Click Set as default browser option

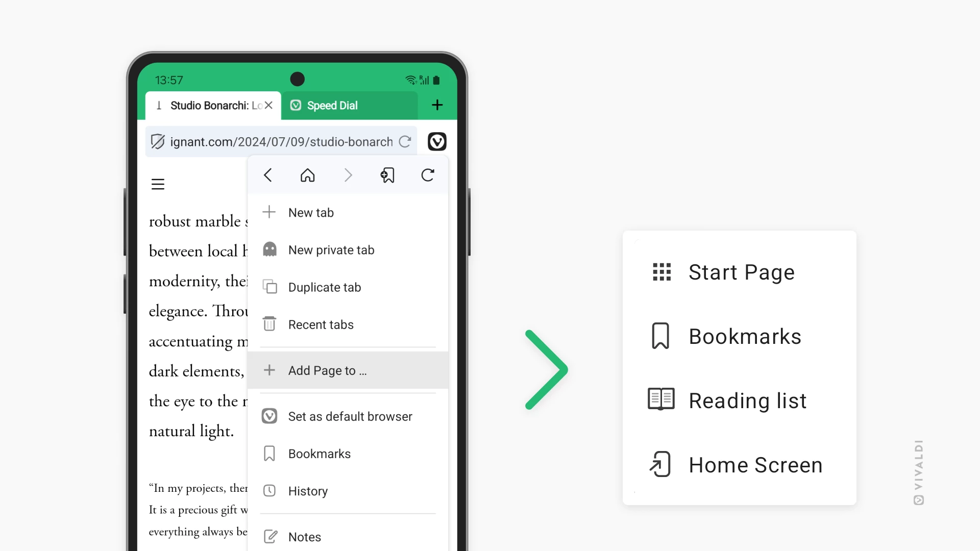[x=350, y=416]
